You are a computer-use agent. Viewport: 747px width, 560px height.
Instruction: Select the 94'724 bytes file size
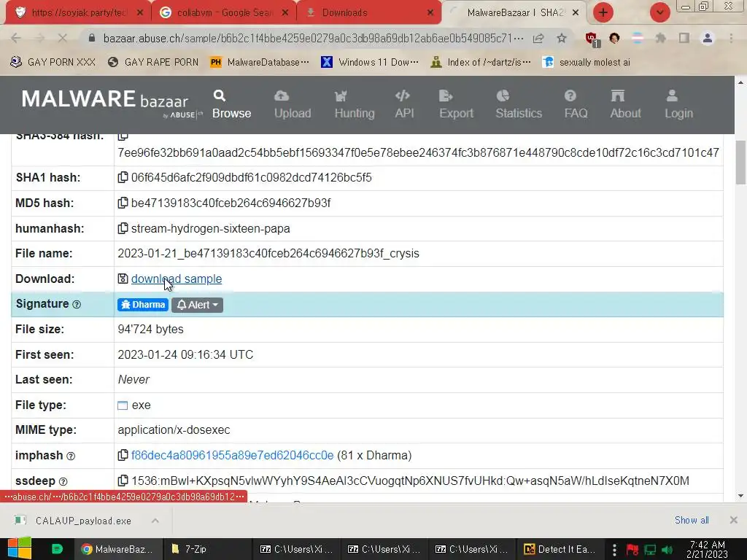[x=150, y=329]
